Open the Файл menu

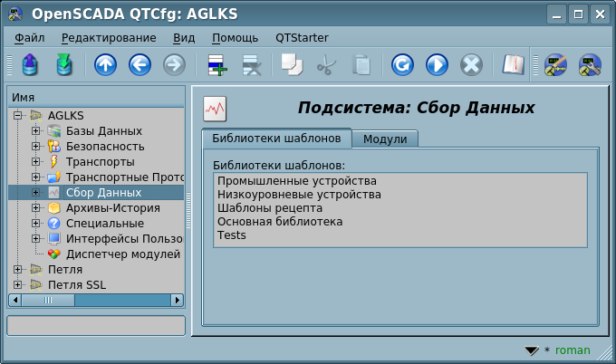click(x=30, y=37)
